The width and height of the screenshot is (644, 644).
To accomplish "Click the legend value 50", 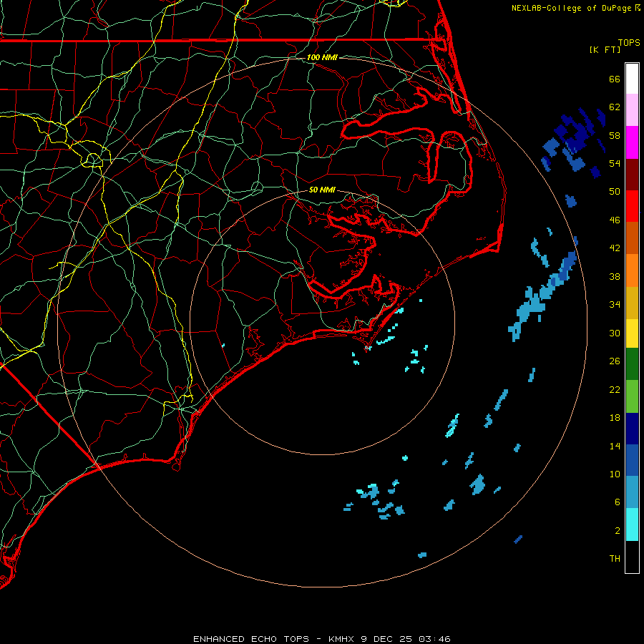I will 615,192.
